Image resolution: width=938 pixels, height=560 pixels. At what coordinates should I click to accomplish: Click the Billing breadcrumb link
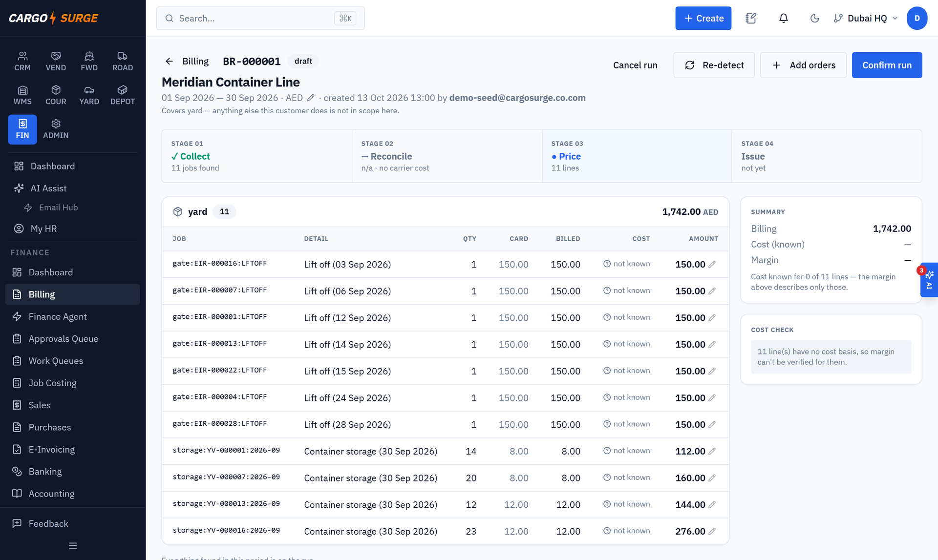(195, 61)
